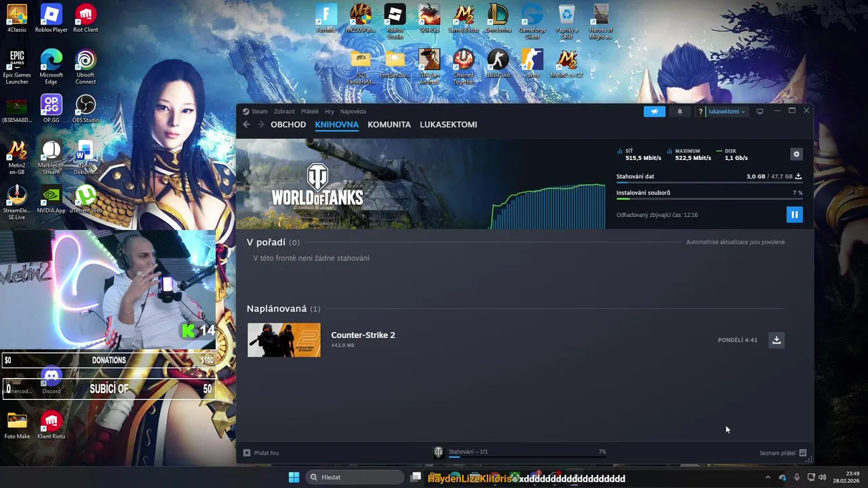Click Steam announcements megaphone icon
Image resolution: width=868 pixels, height=488 pixels.
click(654, 111)
